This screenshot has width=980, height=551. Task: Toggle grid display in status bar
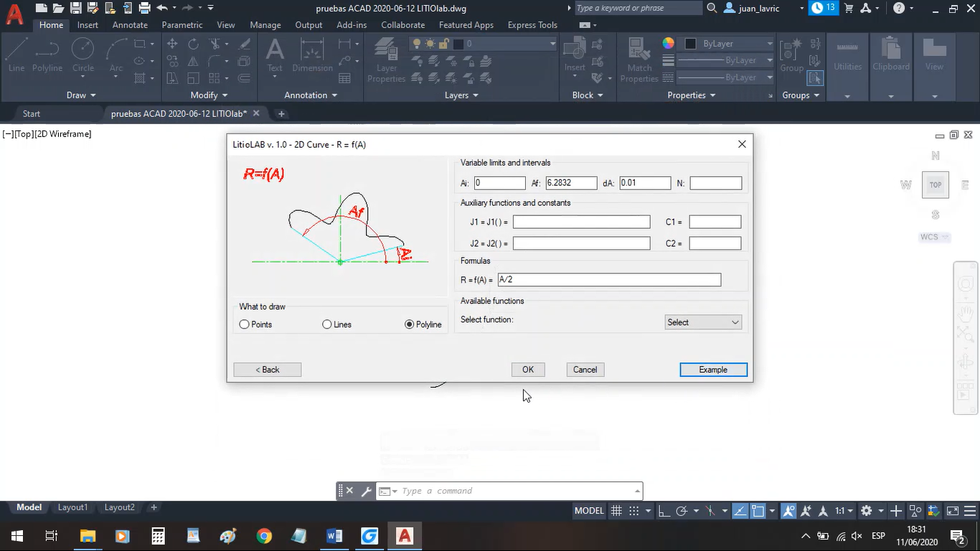tap(616, 511)
